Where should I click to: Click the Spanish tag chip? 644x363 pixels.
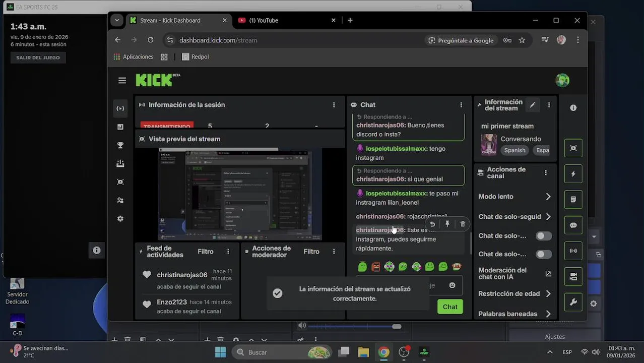[514, 150]
